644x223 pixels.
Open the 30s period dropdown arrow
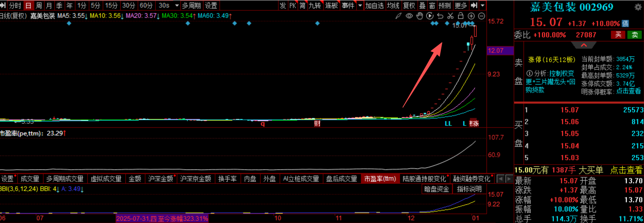click(177, 5)
